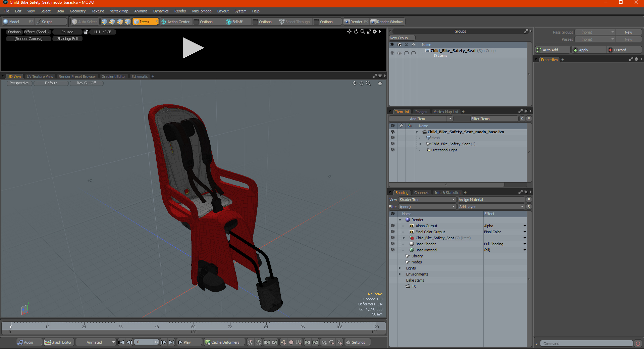Open Dynamics menu
The image size is (644, 349).
161,11
